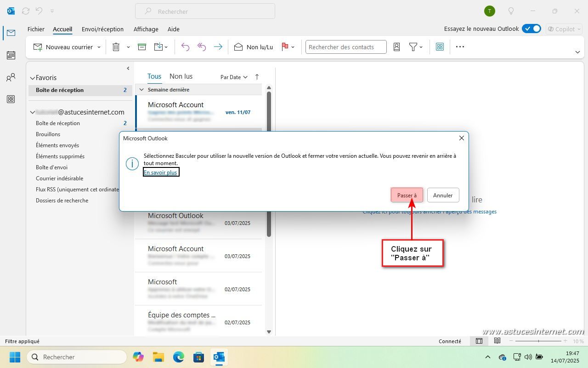Open the People view in the sidebar
This screenshot has width=588, height=368.
click(11, 77)
